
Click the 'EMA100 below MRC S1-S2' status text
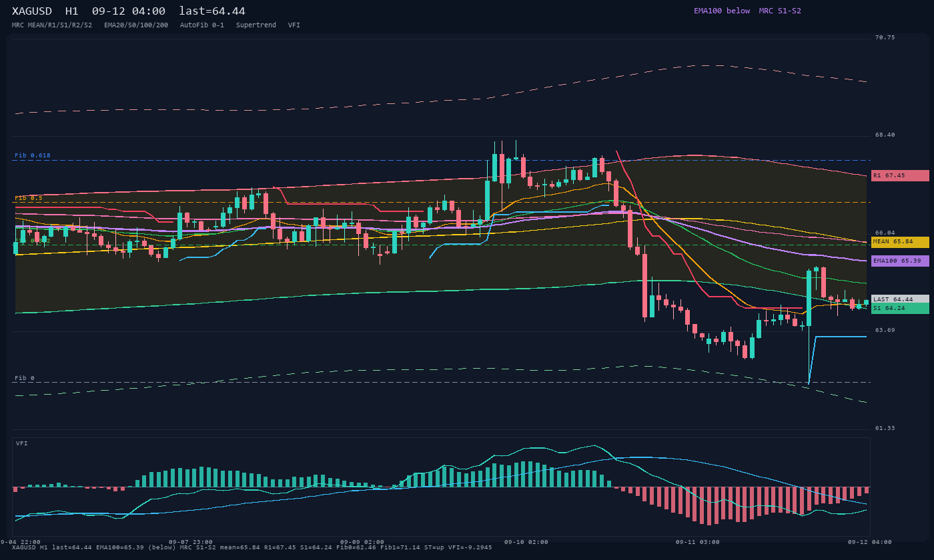pyautogui.click(x=747, y=11)
